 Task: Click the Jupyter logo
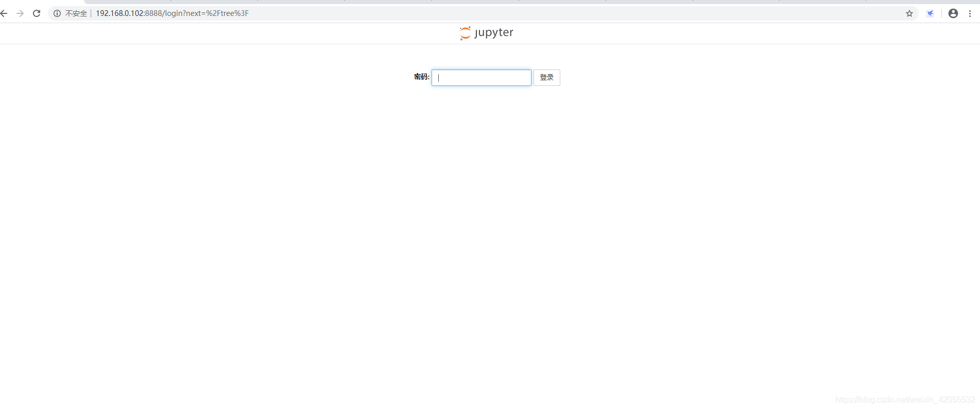(487, 33)
